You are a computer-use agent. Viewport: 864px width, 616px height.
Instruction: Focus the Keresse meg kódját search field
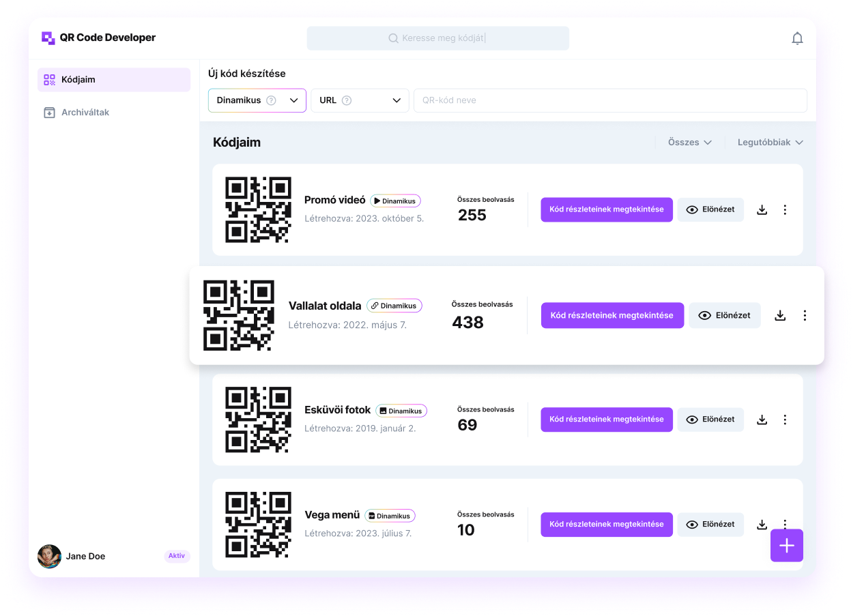click(x=437, y=38)
